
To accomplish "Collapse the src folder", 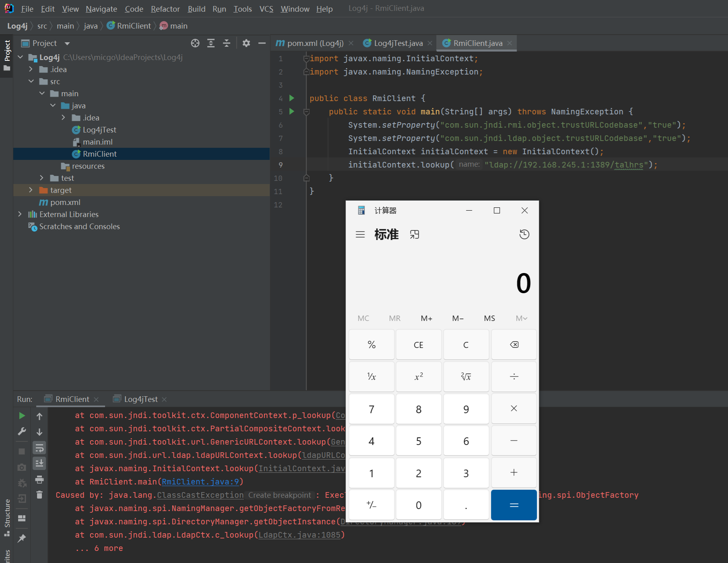I will pos(31,81).
